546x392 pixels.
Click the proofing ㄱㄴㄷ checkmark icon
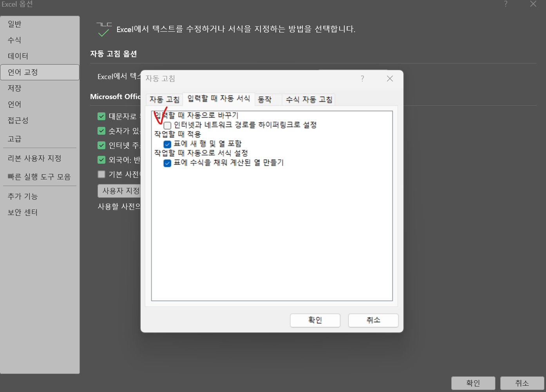104,30
